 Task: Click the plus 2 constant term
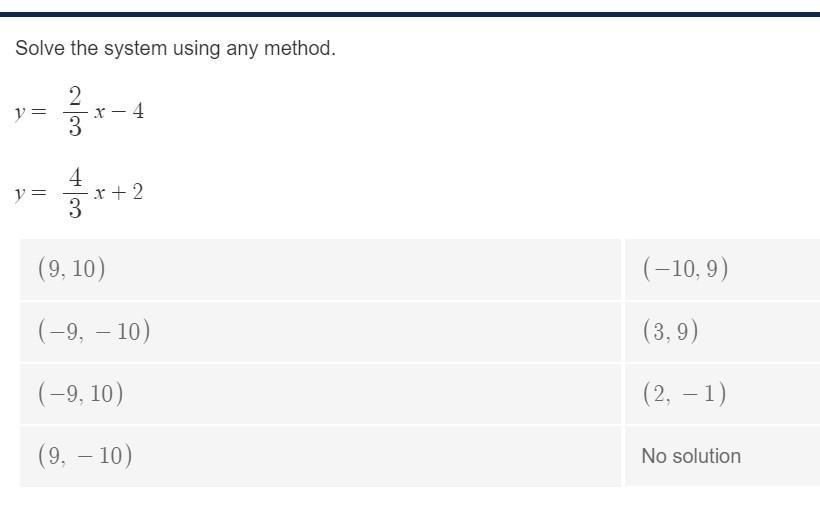pos(127,192)
